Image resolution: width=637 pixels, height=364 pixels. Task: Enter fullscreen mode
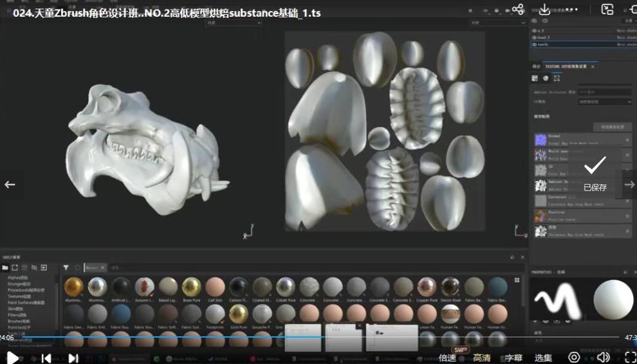629,358
